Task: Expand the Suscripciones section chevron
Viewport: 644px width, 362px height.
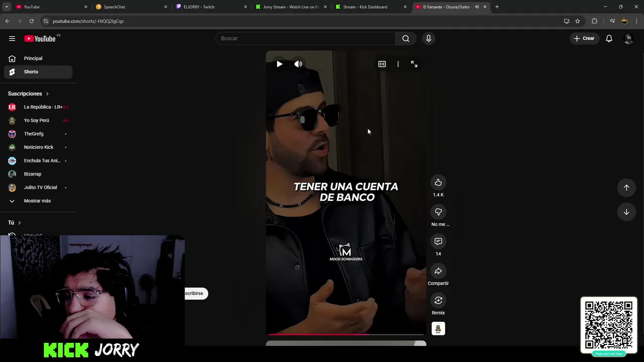Action: pos(47,94)
